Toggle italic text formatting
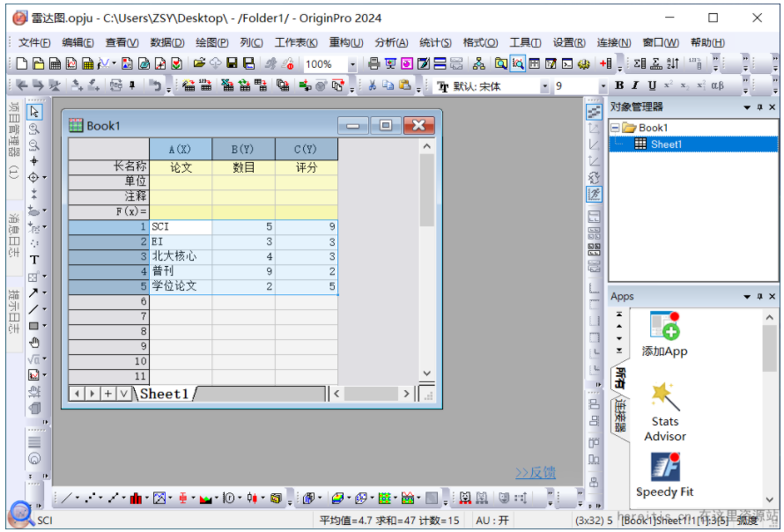 (635, 85)
